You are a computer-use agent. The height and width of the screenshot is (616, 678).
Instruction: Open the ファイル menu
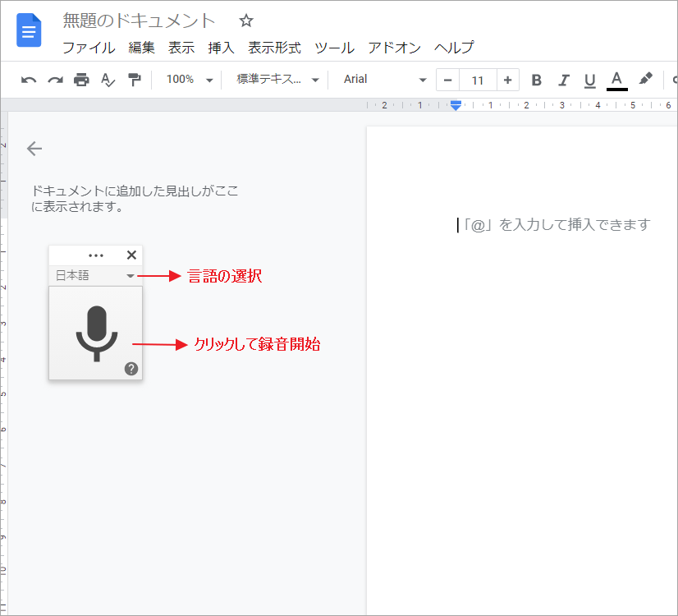tap(89, 48)
